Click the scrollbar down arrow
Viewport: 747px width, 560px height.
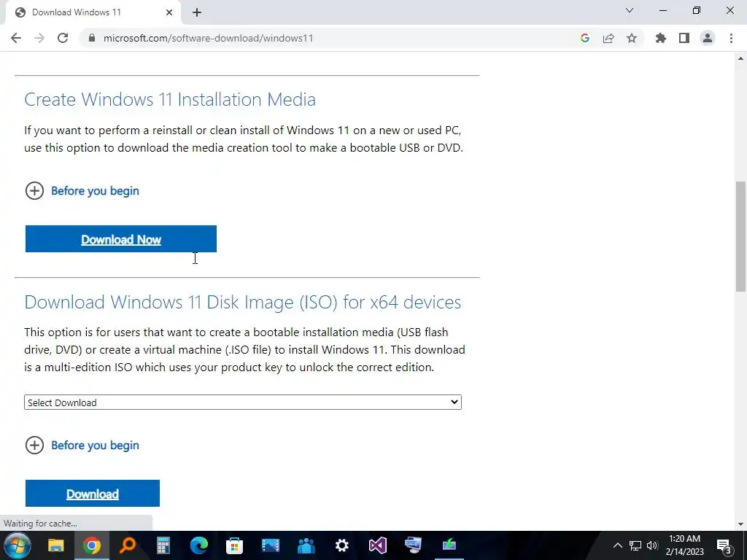(740, 524)
